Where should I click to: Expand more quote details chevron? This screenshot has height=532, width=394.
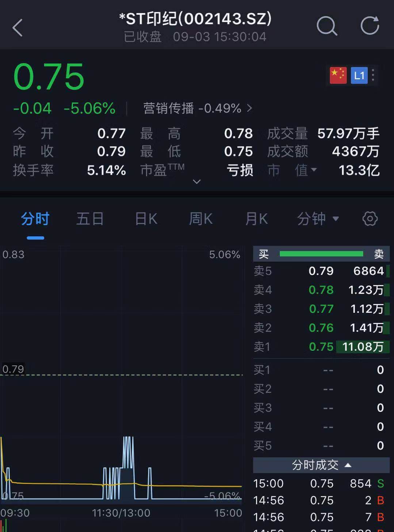(197, 182)
